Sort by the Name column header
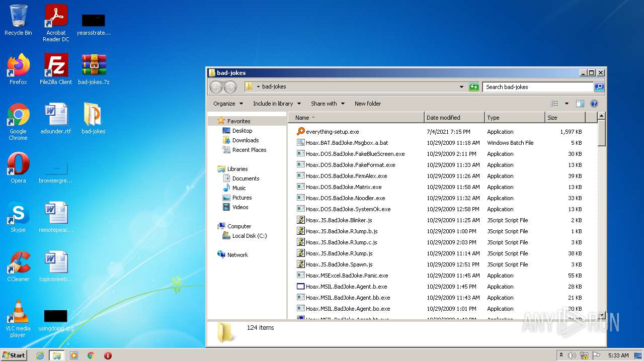 356,118
